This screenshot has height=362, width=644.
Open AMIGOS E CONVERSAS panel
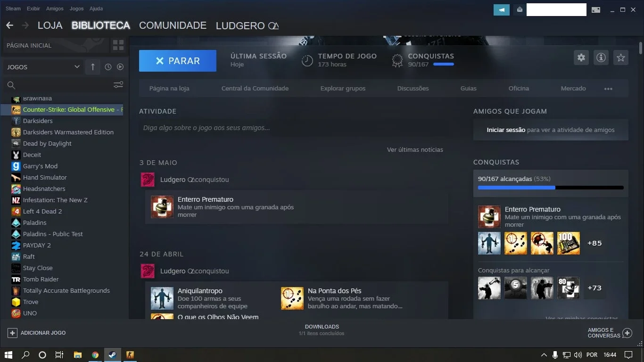click(610, 333)
